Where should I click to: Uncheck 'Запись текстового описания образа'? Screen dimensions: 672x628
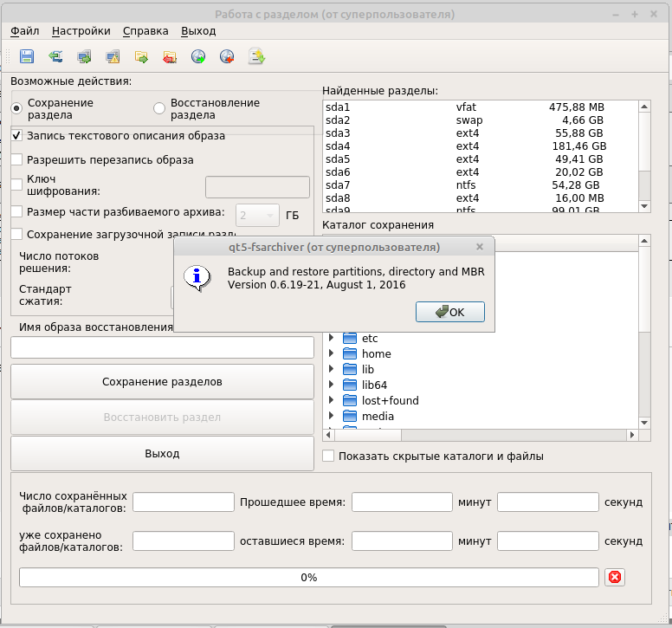point(16,135)
